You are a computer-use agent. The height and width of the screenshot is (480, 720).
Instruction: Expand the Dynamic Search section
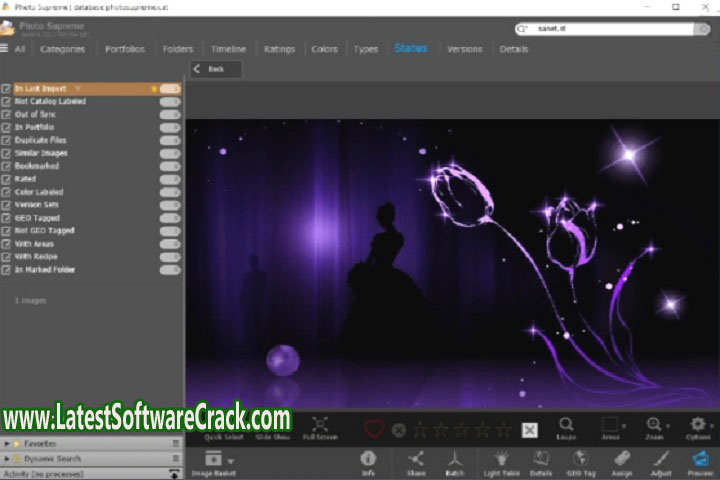pyautogui.click(x=6, y=458)
